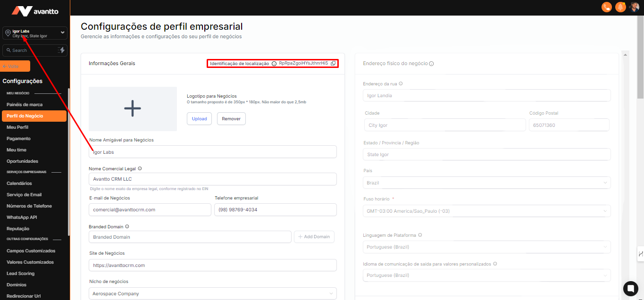Click the plus logo upload placeholder
This screenshot has height=300, width=644.
[x=133, y=108]
